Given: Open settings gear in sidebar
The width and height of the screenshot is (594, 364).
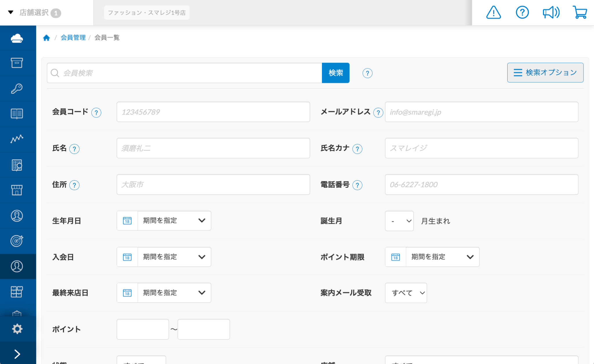Looking at the screenshot, I should (17, 329).
